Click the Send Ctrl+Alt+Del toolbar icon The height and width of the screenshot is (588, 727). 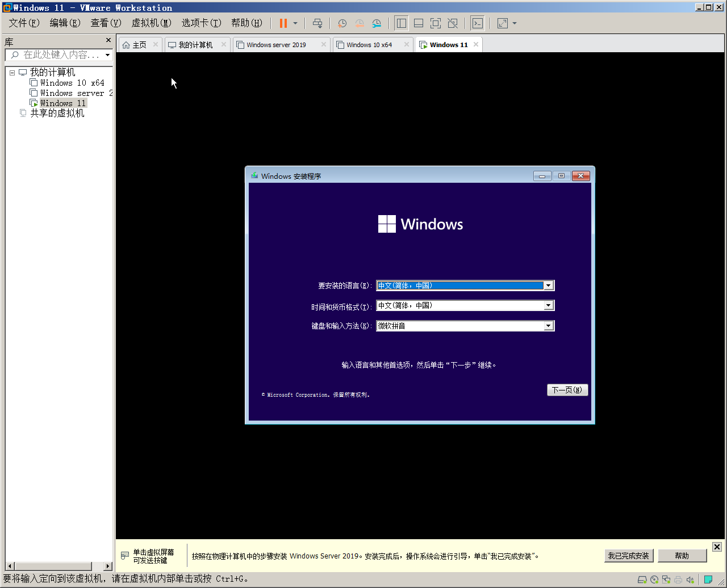click(317, 23)
